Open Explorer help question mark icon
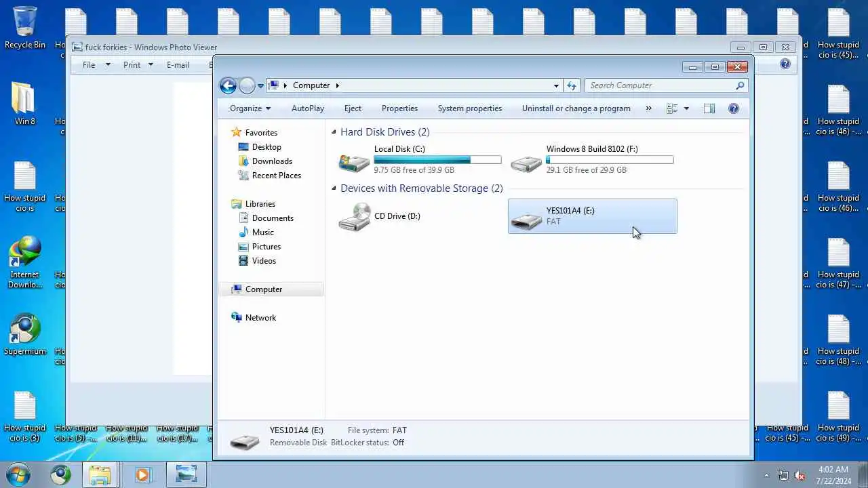This screenshot has width=868, height=488. pyautogui.click(x=733, y=108)
